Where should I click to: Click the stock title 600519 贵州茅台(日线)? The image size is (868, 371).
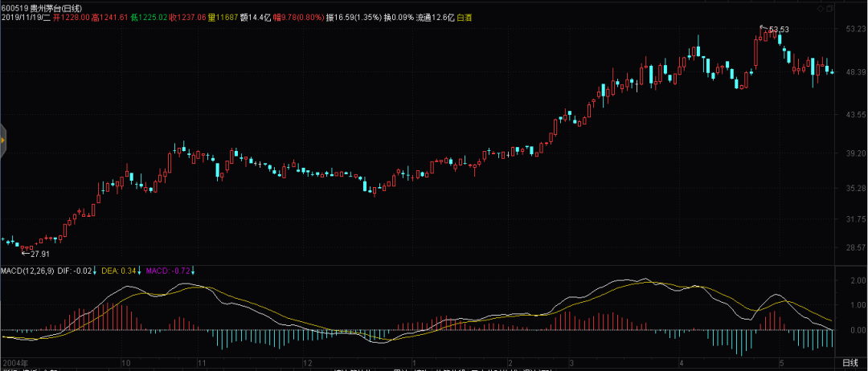pos(40,9)
